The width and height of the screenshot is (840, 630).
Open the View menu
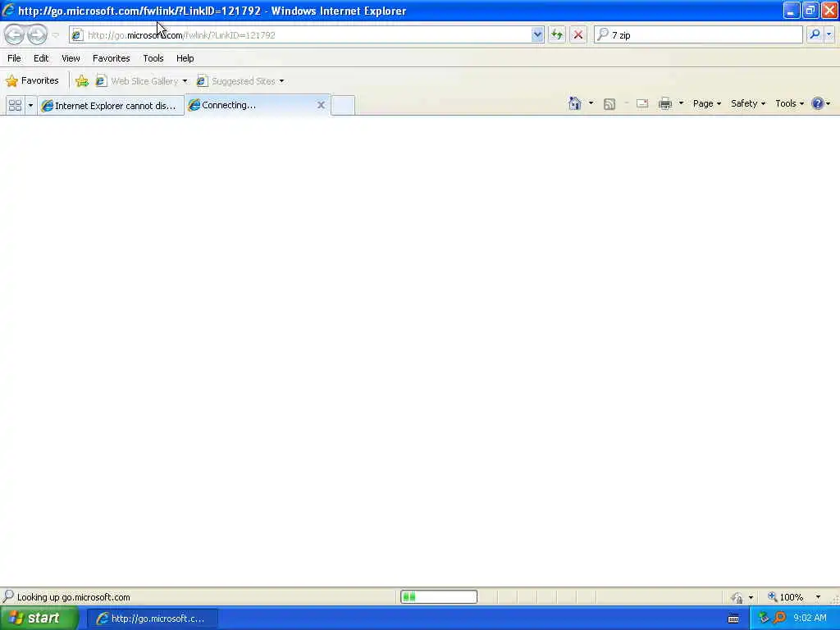(x=71, y=58)
